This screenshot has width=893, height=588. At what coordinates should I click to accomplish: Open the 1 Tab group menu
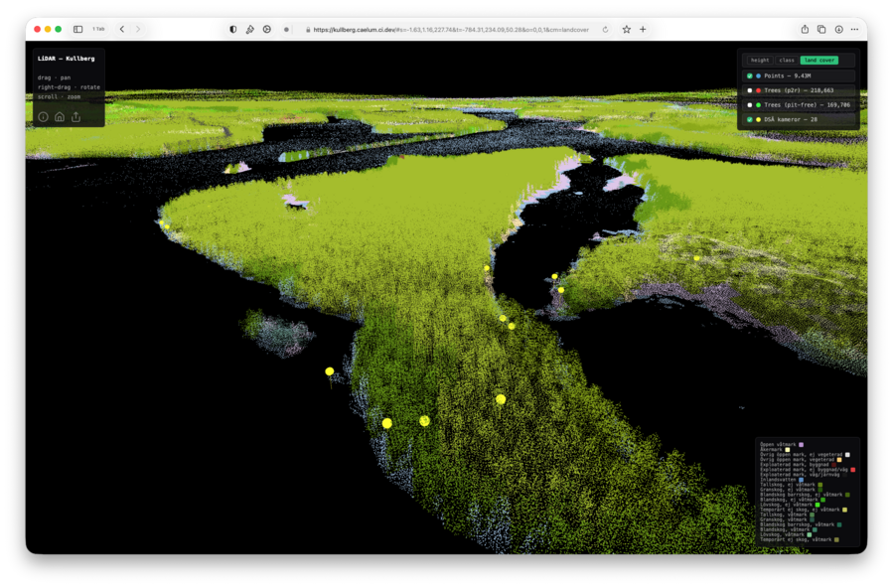click(99, 30)
